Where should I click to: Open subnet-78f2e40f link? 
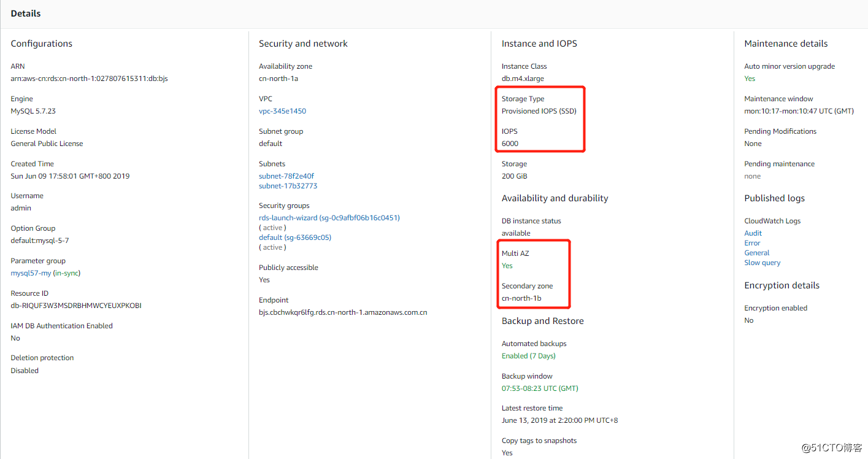286,176
